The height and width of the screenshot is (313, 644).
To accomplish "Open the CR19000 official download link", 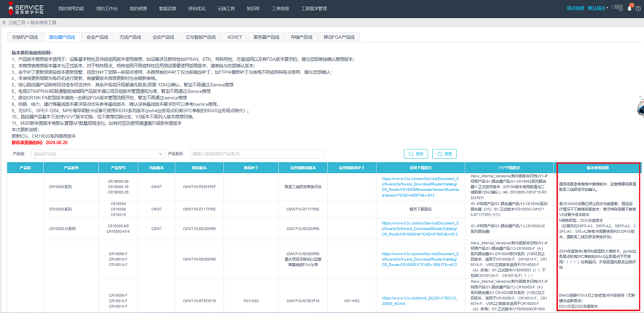I will point(421,187).
